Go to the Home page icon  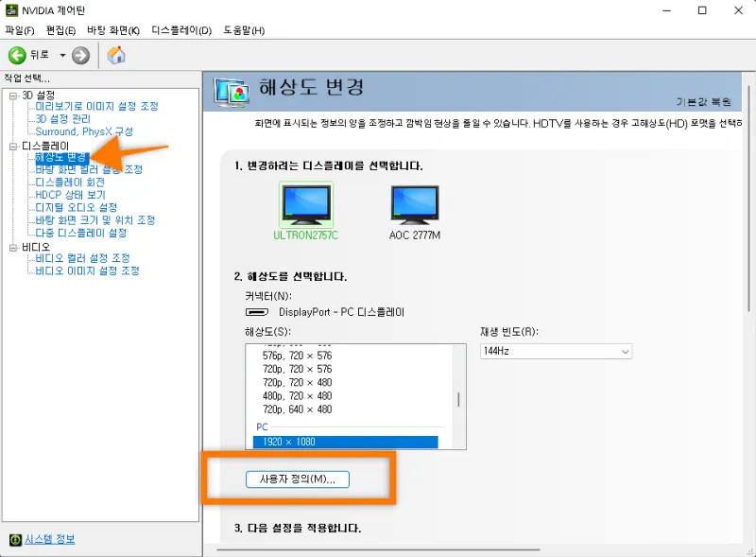click(116, 55)
